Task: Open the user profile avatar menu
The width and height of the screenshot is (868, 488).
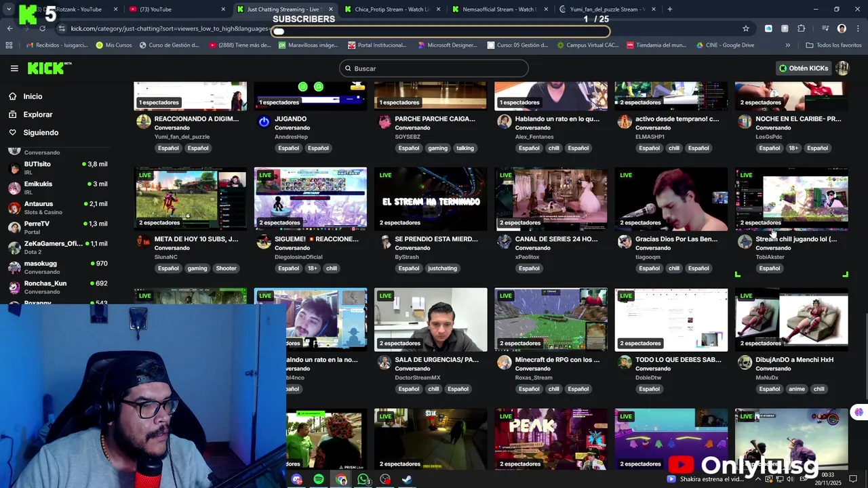Action: 842,68
